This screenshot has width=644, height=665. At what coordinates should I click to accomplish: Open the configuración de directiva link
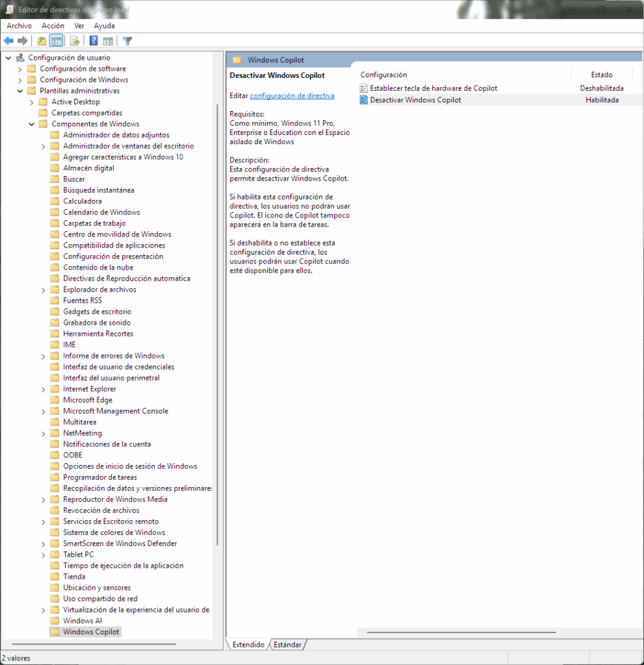coord(292,96)
